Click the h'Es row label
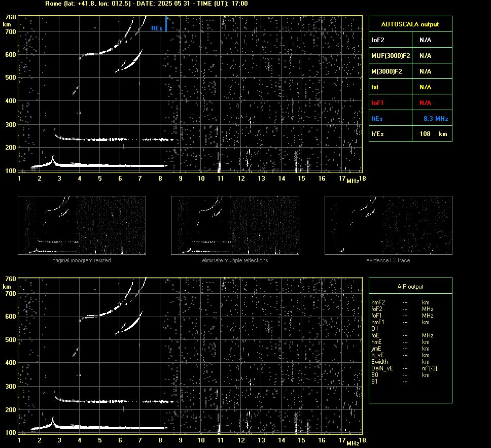This screenshot has width=491, height=448. pyautogui.click(x=377, y=134)
